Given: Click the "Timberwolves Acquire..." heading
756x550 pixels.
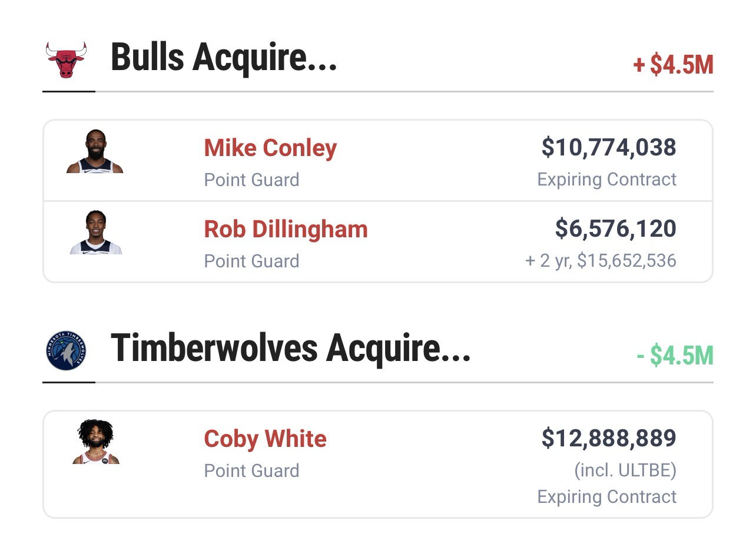Looking at the screenshot, I should pyautogui.click(x=290, y=348).
